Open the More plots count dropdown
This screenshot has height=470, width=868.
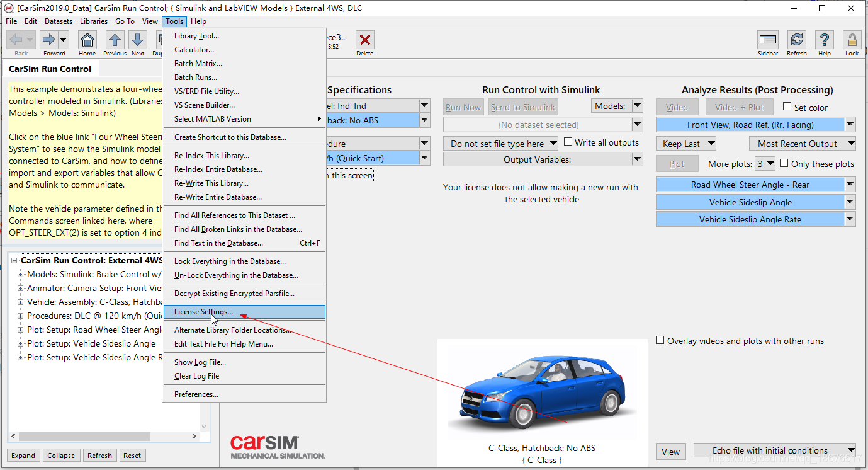765,164
